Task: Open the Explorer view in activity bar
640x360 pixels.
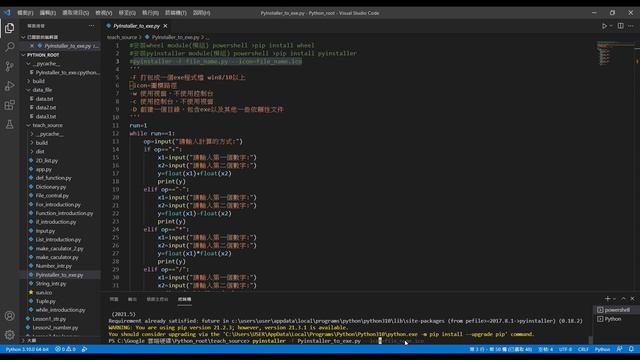Action: click(9, 28)
